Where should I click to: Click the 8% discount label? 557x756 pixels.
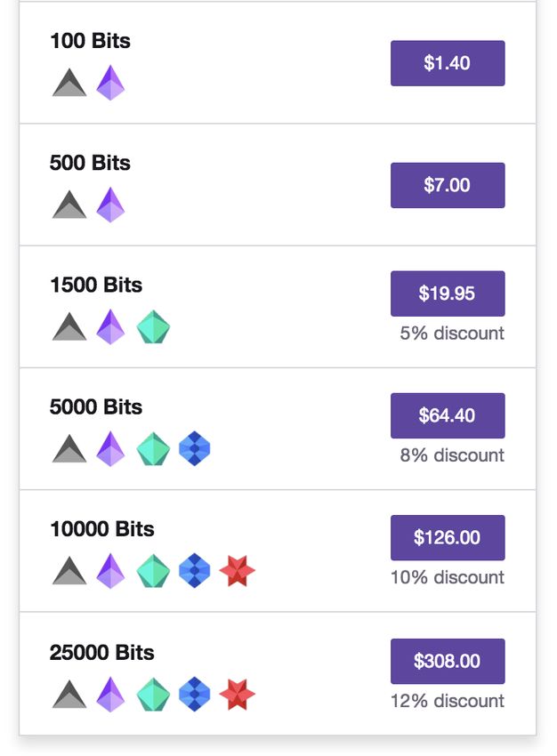tap(452, 455)
